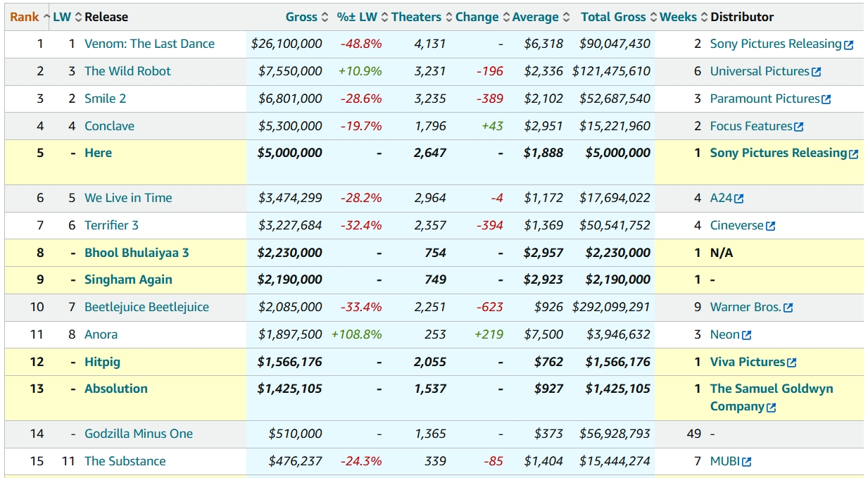The image size is (868, 478).
Task: Open external link icon in Here row distributor
Action: pyautogui.click(x=853, y=153)
